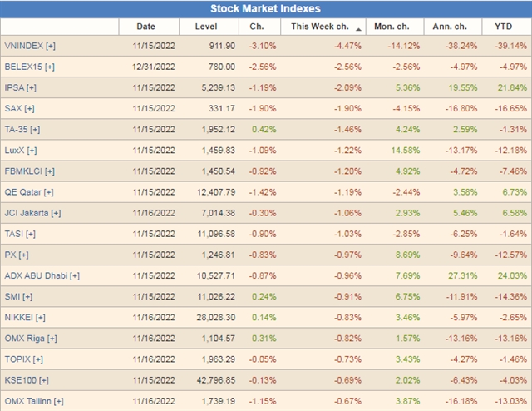Open the SAX [+] index
The height and width of the screenshot is (411, 532).
tap(18, 108)
